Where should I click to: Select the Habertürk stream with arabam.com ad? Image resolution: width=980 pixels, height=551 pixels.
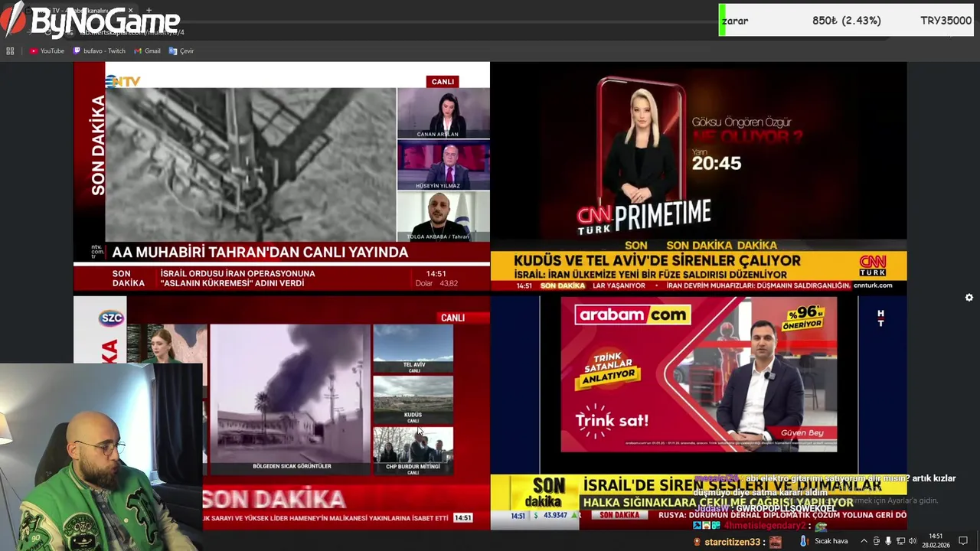click(698, 413)
